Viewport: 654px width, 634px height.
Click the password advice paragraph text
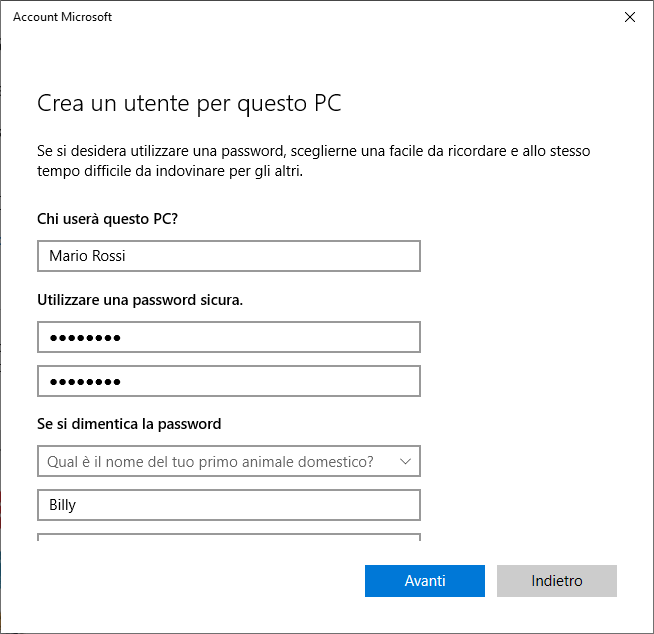point(314,161)
